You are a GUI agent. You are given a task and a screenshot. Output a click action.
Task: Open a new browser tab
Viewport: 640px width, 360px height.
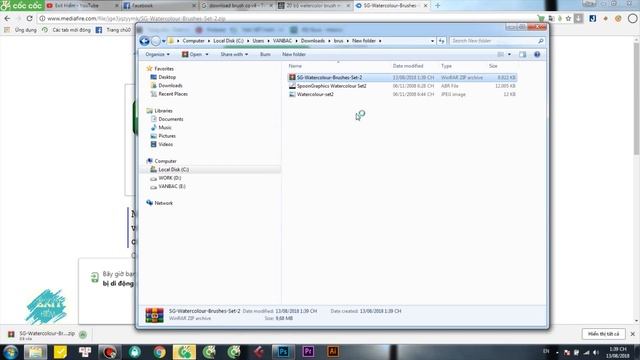438,6
